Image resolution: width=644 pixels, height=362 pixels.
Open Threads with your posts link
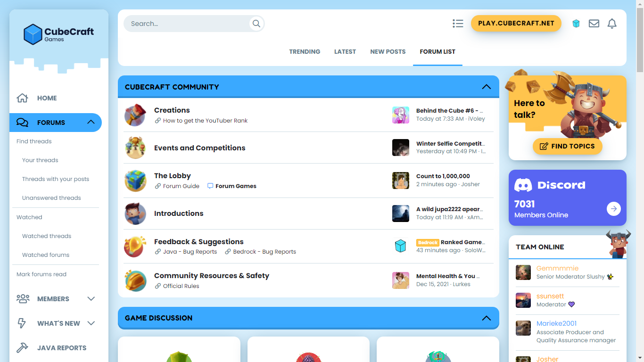click(56, 179)
